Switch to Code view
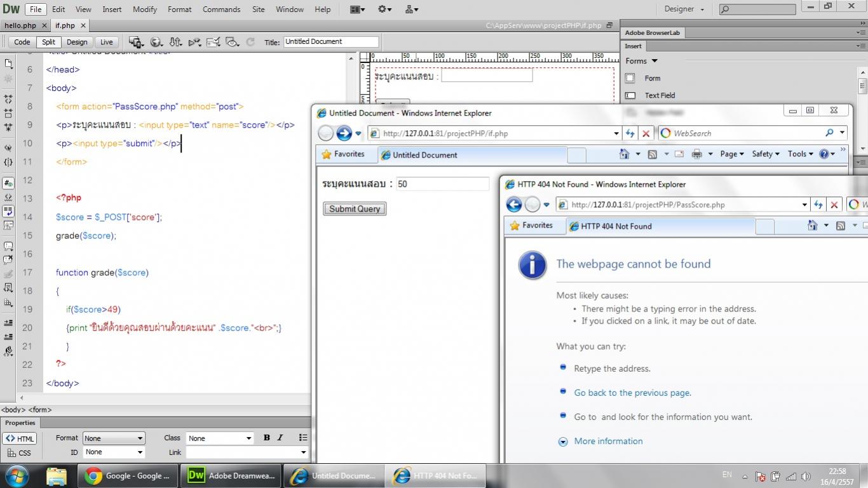868x488 pixels. tap(22, 42)
